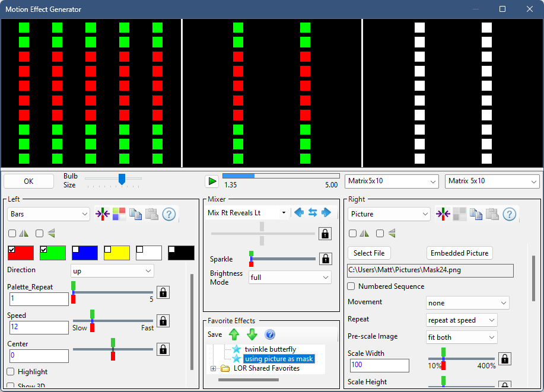The width and height of the screenshot is (544, 392).
Task: Toggle the Scale Width lock icon
Action: tap(505, 359)
